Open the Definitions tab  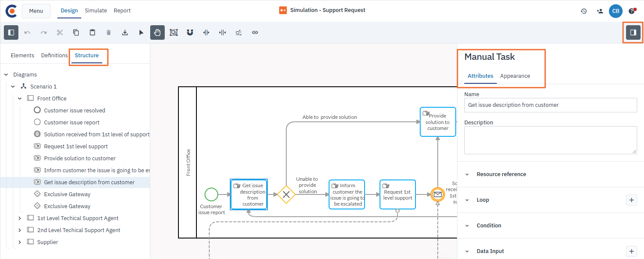click(x=54, y=56)
